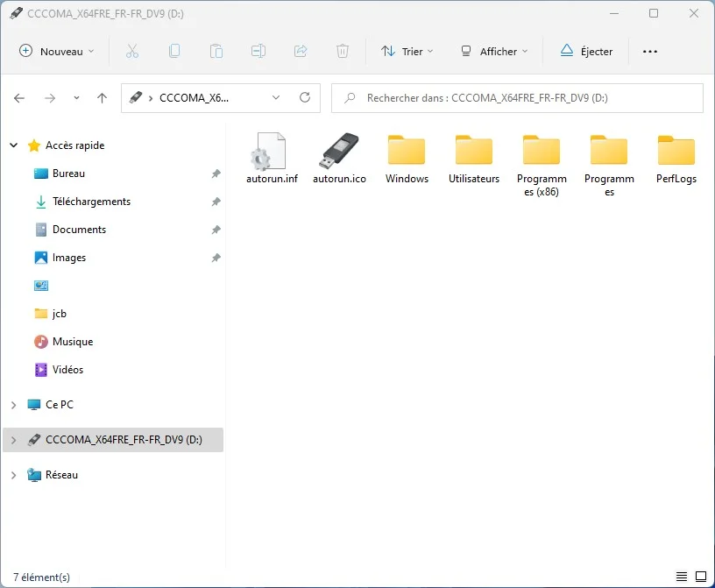Pin toggle next to Documents in sidebar
This screenshot has height=588, width=715.
coord(215,230)
